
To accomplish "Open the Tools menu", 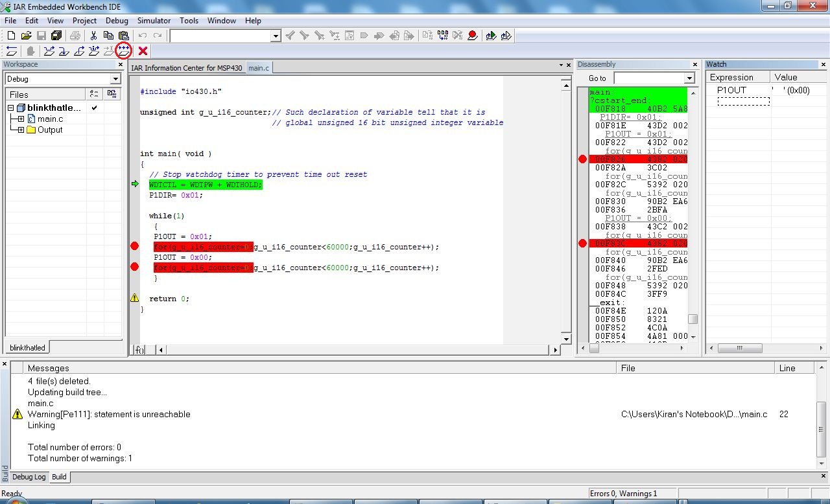I will click(x=189, y=21).
